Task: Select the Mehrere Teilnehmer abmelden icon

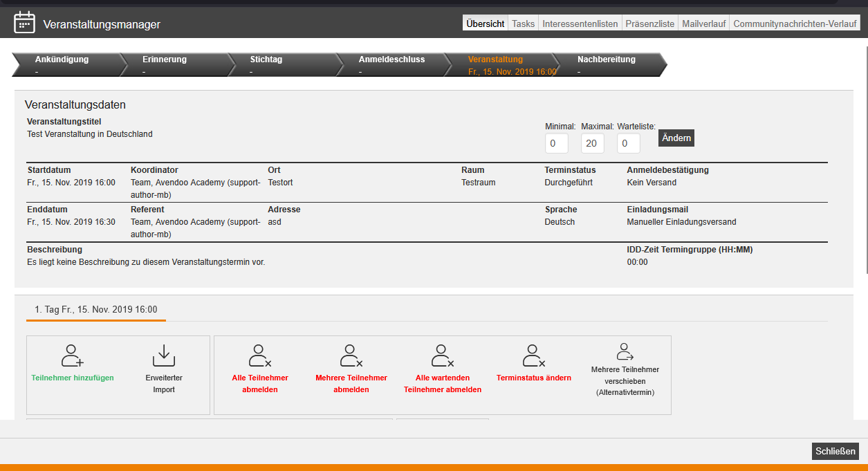Action: pyautogui.click(x=351, y=355)
